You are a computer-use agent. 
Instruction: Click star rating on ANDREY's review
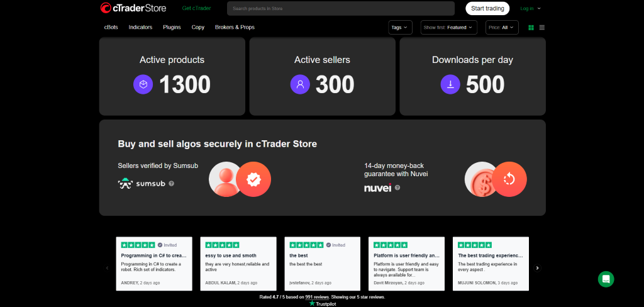(x=138, y=245)
